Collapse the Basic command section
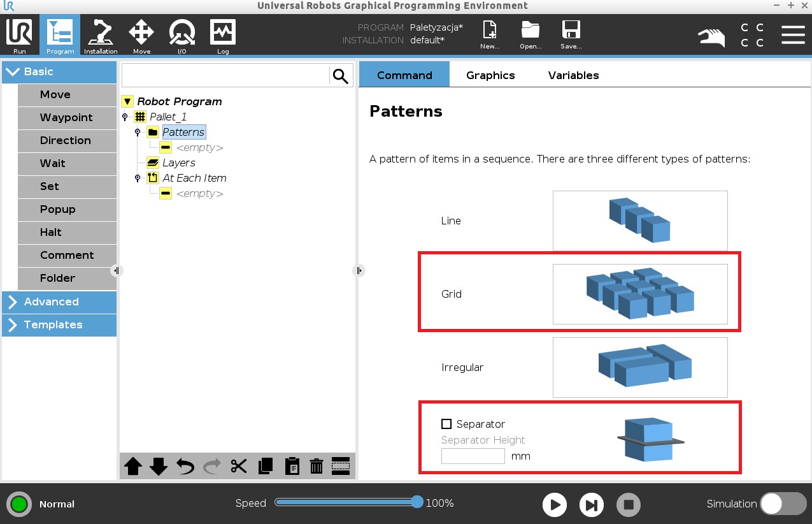 [59, 72]
